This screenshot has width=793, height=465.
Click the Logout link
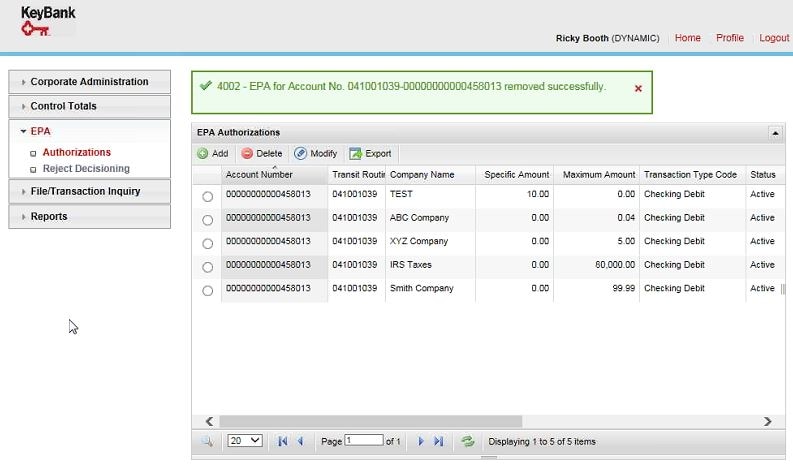click(x=774, y=38)
